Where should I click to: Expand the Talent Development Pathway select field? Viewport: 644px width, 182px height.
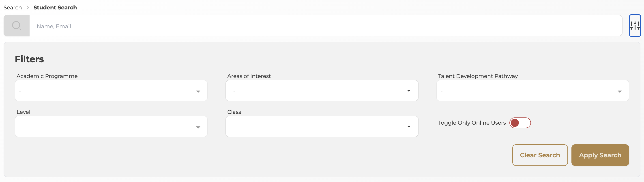pos(528,91)
